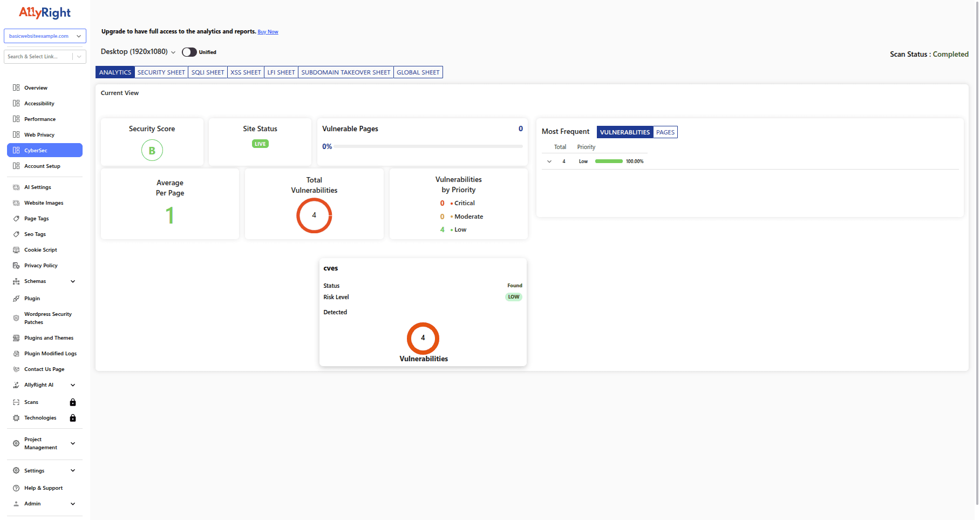
Task: Click the lock icon beside Technologies
Action: tap(73, 417)
